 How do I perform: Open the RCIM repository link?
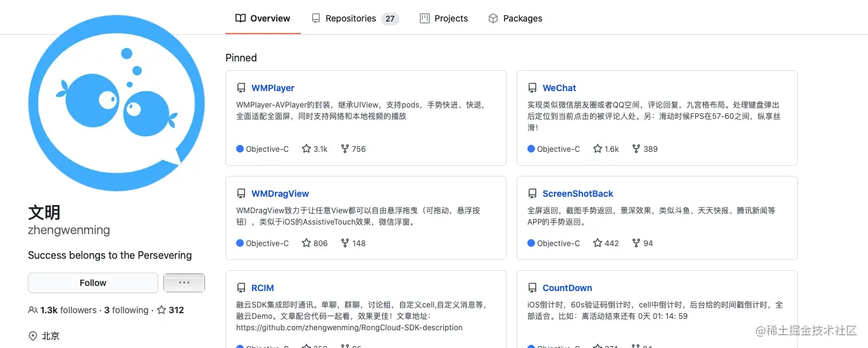click(263, 288)
